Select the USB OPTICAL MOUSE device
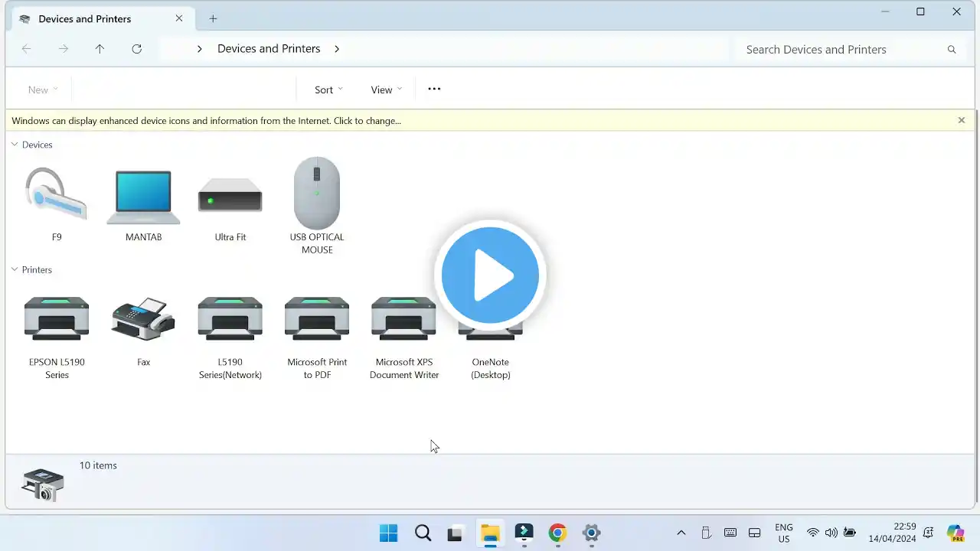980x551 pixels. click(x=317, y=194)
